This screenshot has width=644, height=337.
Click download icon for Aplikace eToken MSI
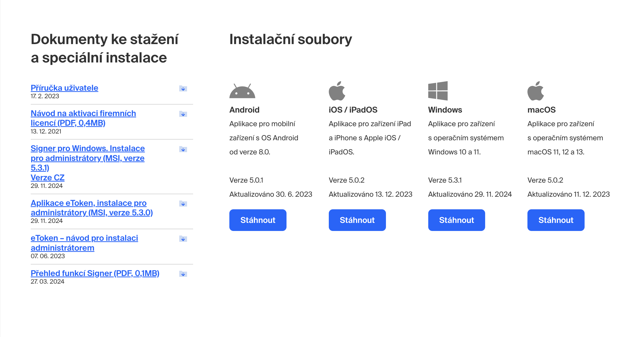pyautogui.click(x=183, y=204)
